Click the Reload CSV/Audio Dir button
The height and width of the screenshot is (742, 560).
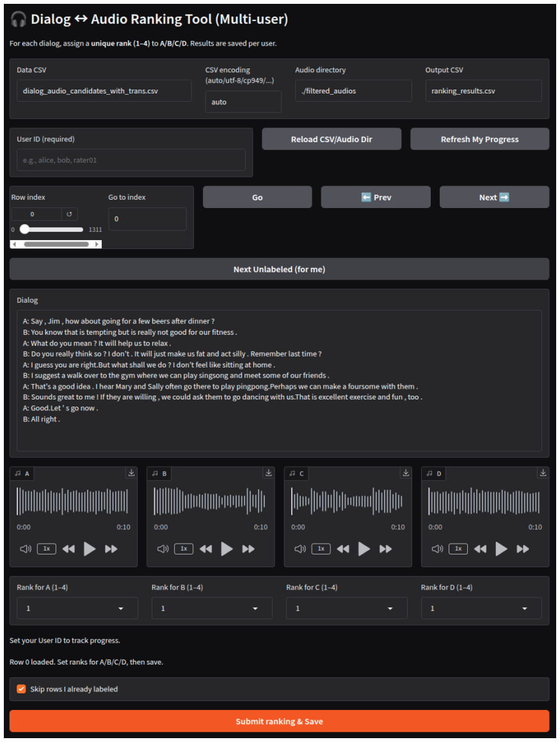[x=332, y=139]
